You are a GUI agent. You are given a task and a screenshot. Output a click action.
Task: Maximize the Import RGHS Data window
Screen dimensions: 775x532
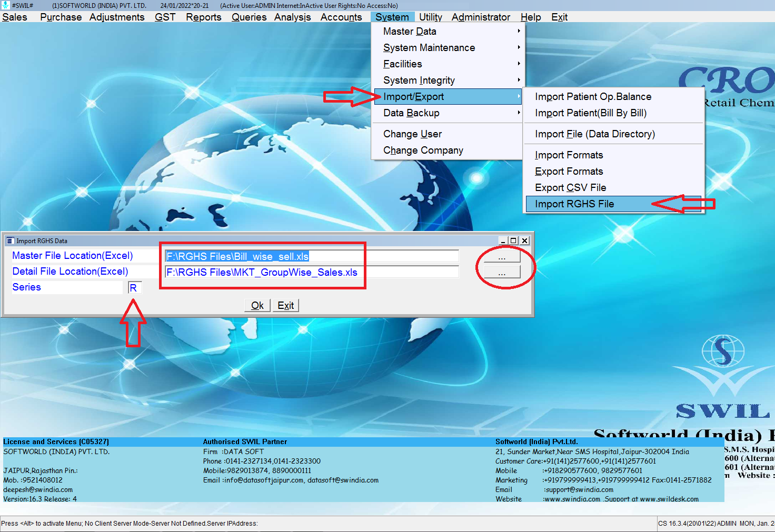click(513, 240)
